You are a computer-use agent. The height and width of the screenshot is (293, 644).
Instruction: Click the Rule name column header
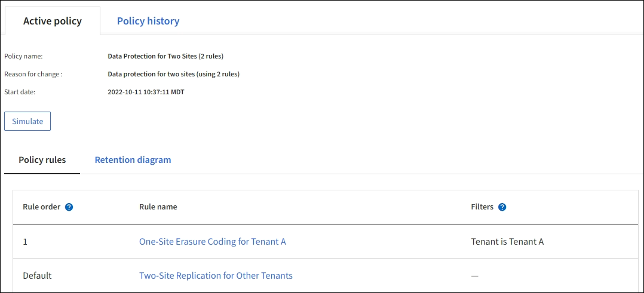click(158, 207)
